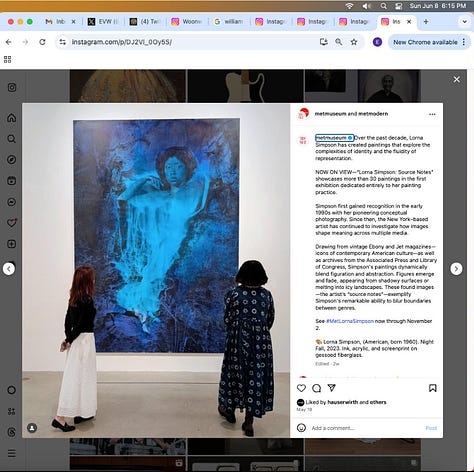Expand tab search dropdown in Chrome
The height and width of the screenshot is (472, 474).
pyautogui.click(x=464, y=22)
